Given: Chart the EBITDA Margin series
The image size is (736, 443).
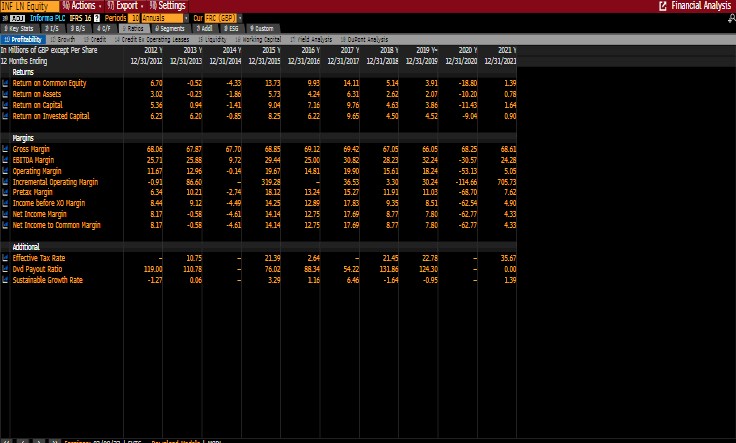Looking at the screenshot, I should pyautogui.click(x=5, y=160).
